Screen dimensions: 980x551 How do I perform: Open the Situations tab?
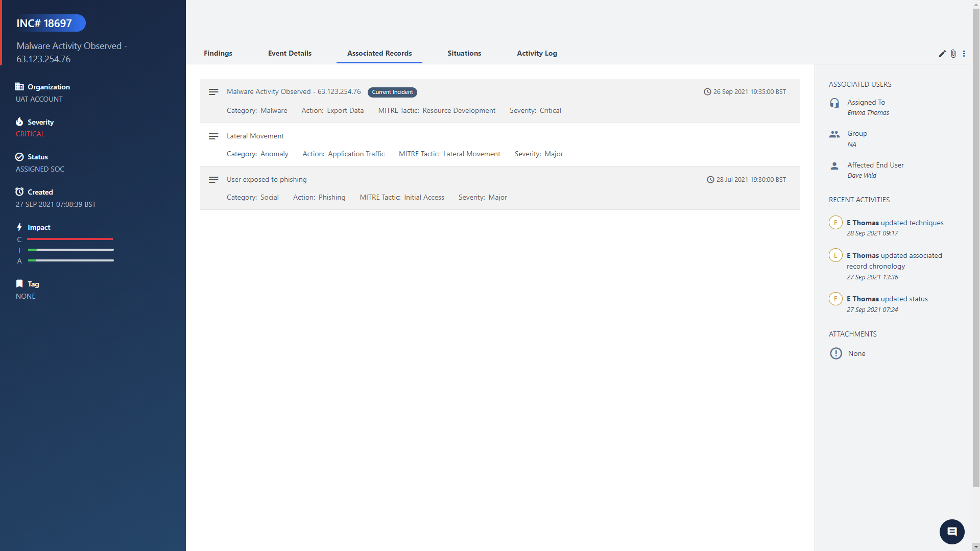[x=464, y=53]
